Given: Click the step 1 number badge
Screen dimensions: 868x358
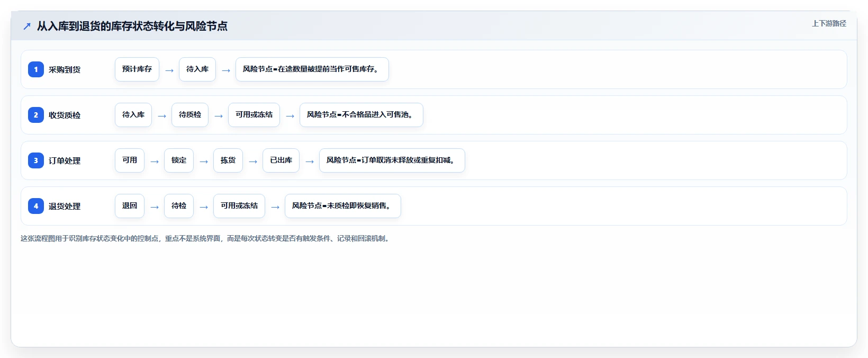Looking at the screenshot, I should click(36, 69).
